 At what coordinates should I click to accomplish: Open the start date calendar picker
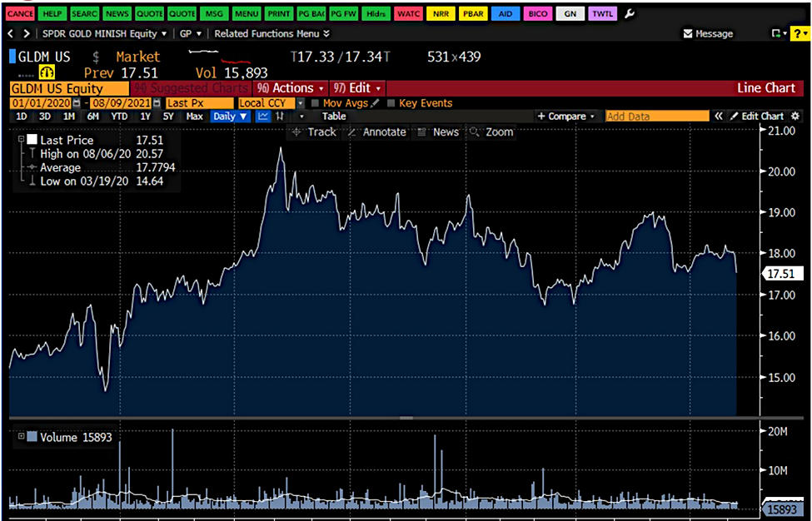click(x=77, y=103)
